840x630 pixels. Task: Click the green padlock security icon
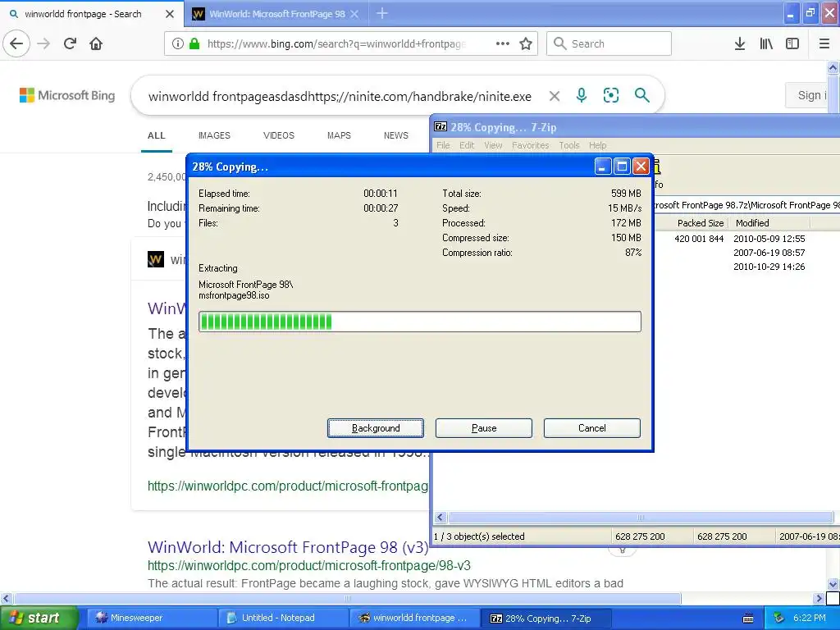[194, 43]
